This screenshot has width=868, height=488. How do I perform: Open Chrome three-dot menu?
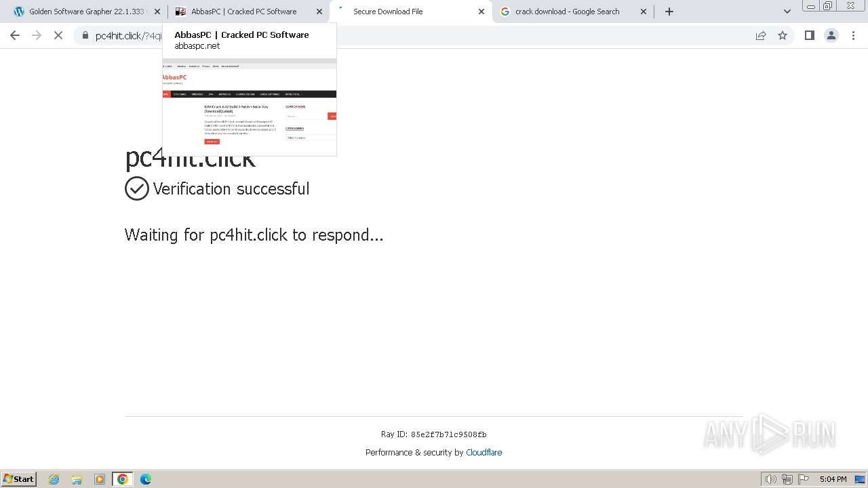click(853, 35)
